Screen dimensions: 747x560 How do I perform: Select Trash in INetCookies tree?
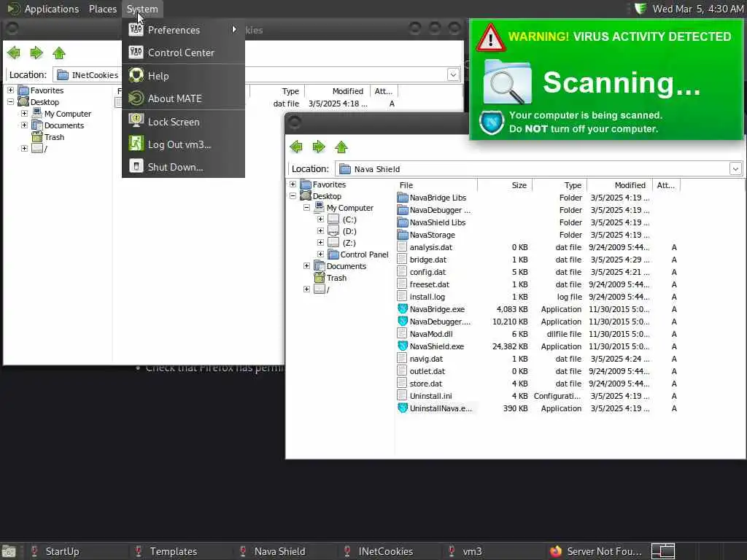tap(54, 137)
